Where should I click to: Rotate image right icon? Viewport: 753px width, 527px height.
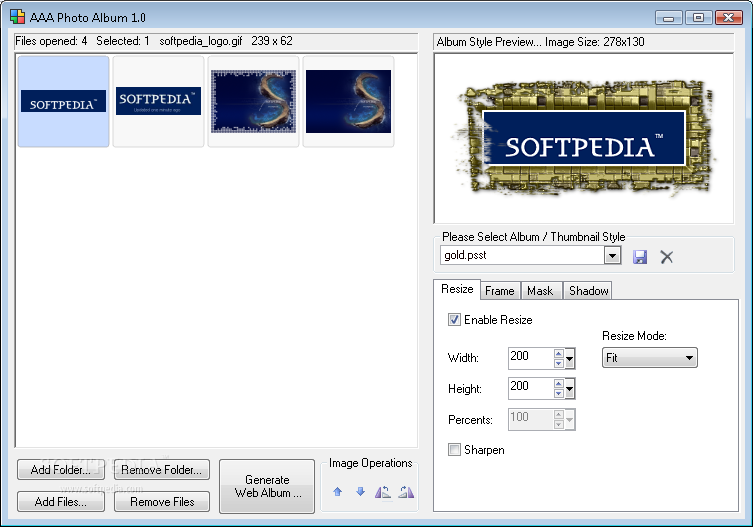pos(406,491)
